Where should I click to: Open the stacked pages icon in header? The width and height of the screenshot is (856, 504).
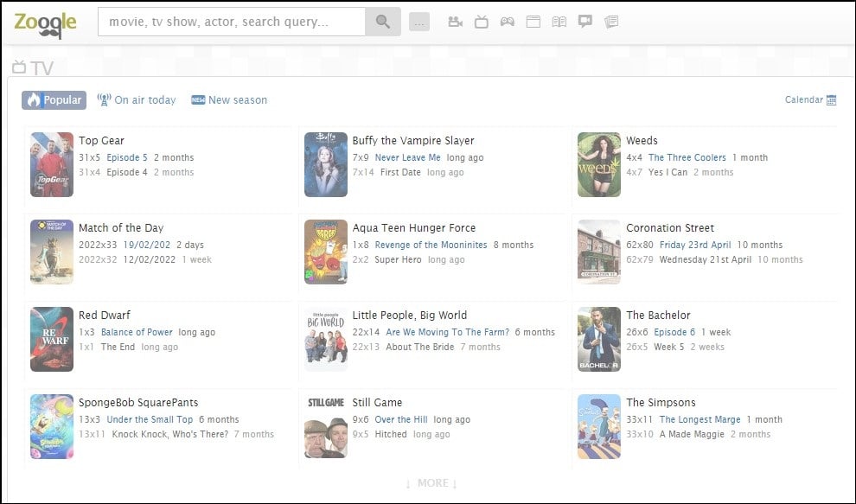tap(611, 22)
